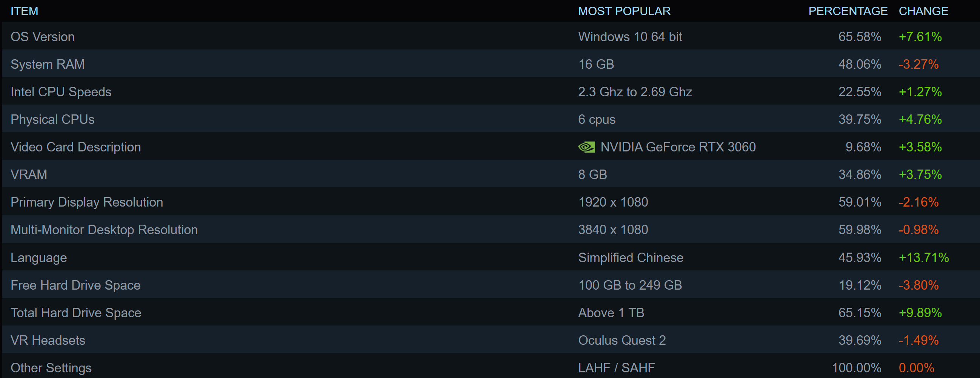Click the Free Hard Drive Space row

tap(76, 285)
